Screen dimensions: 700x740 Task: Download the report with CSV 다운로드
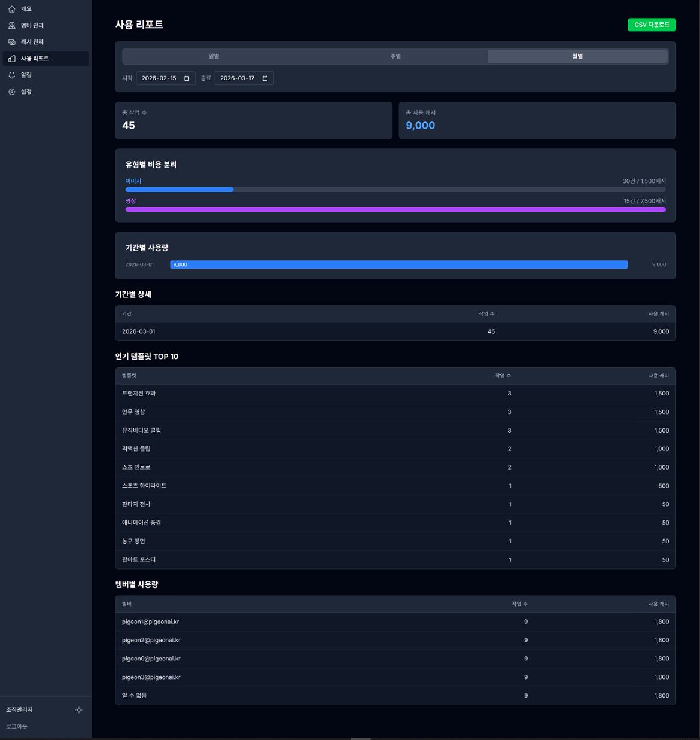tap(652, 25)
